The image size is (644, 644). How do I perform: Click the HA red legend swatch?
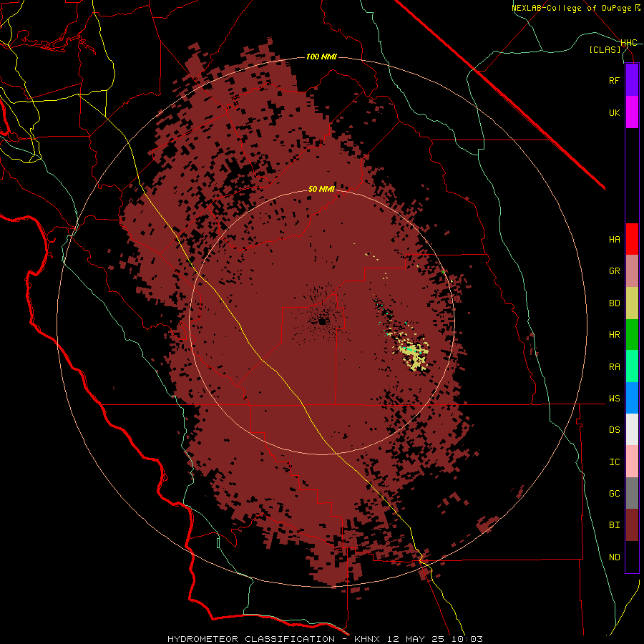[x=632, y=239]
